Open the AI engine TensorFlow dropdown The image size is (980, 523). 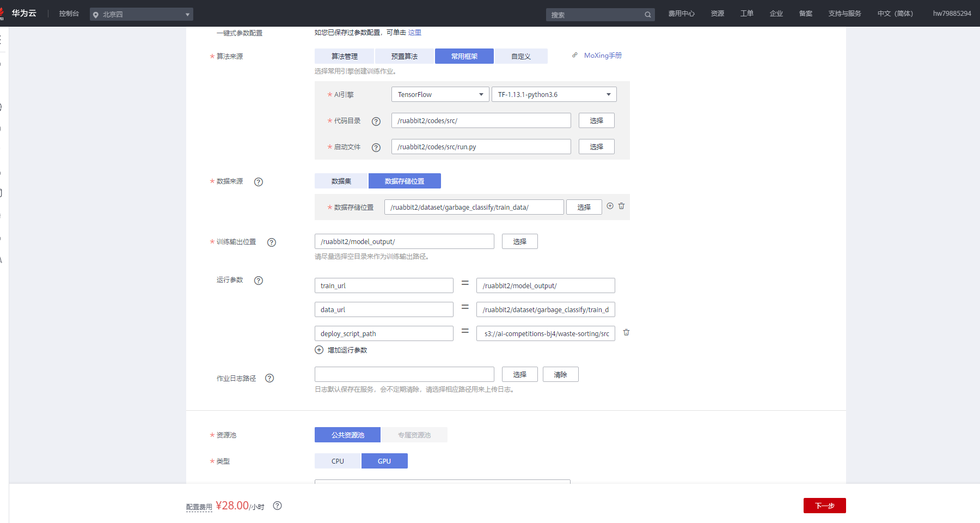[x=440, y=94]
